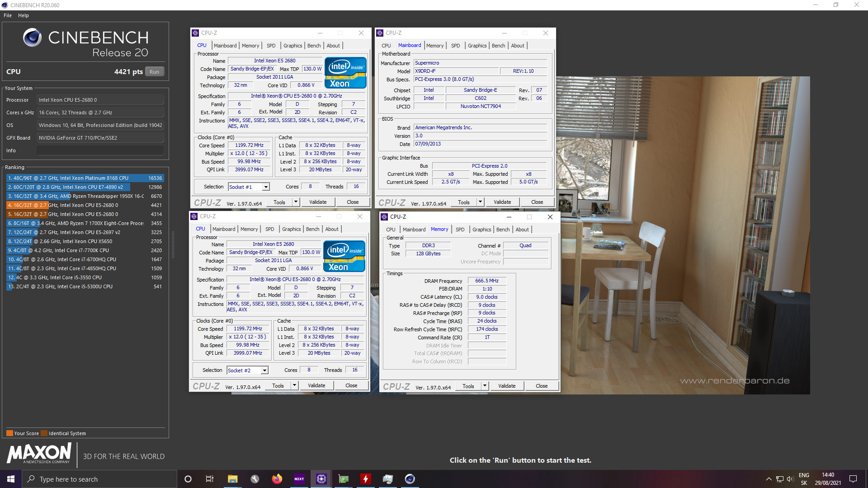Open SPD tab in top-right CPU-Z window

[x=456, y=46]
